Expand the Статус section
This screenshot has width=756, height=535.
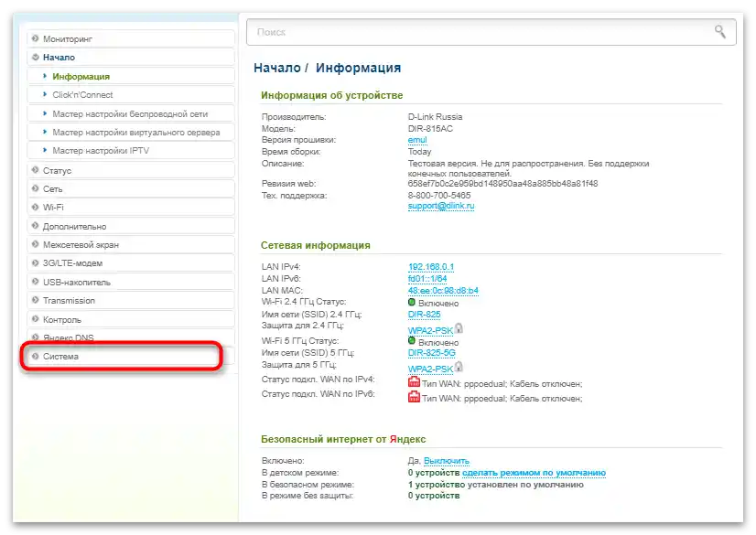point(131,170)
